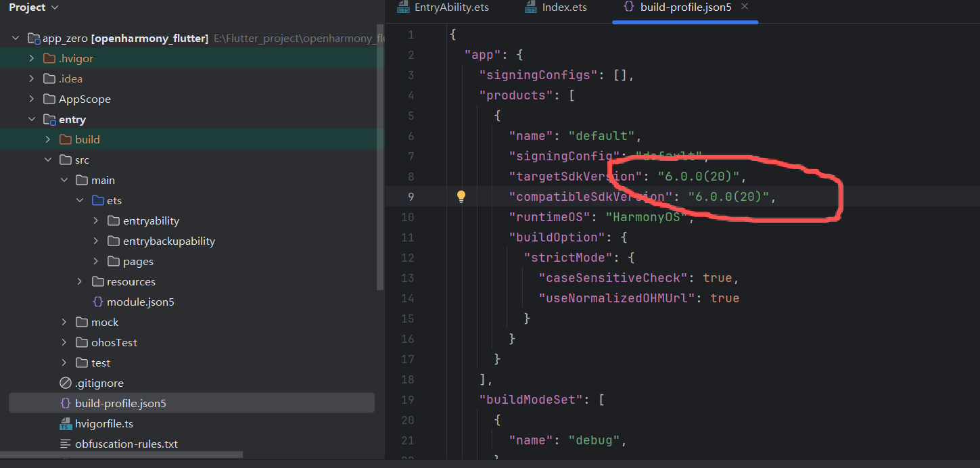Click the EntryAbility.ets tab file icon
The image size is (980, 468).
(x=404, y=7)
